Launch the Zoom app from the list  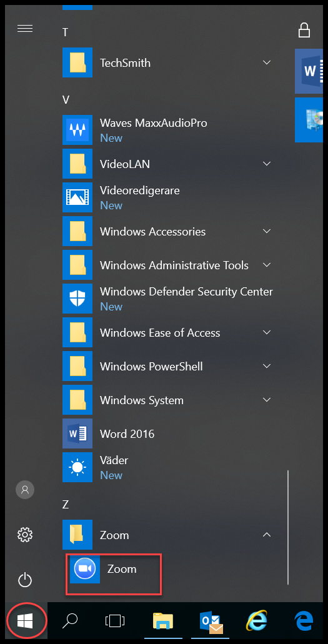coord(114,568)
